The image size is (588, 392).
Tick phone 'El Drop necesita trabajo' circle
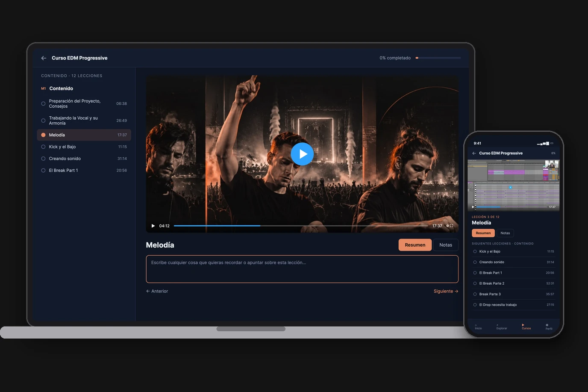[x=475, y=305]
